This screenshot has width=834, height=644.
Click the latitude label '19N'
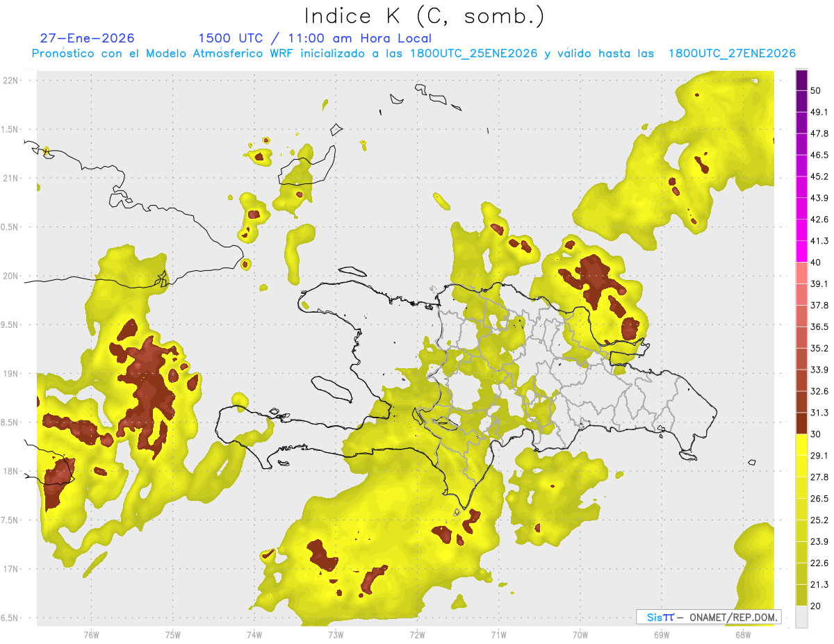click(x=11, y=374)
